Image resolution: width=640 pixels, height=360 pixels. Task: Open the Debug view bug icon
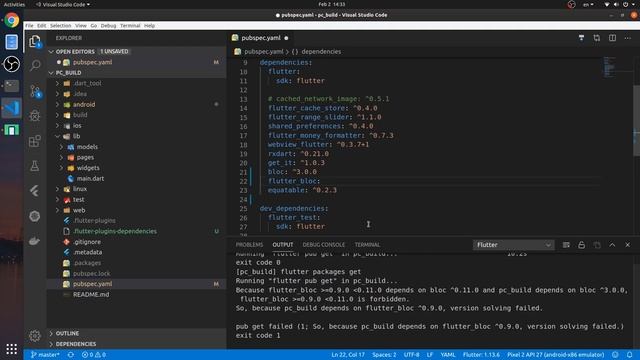coord(35,116)
